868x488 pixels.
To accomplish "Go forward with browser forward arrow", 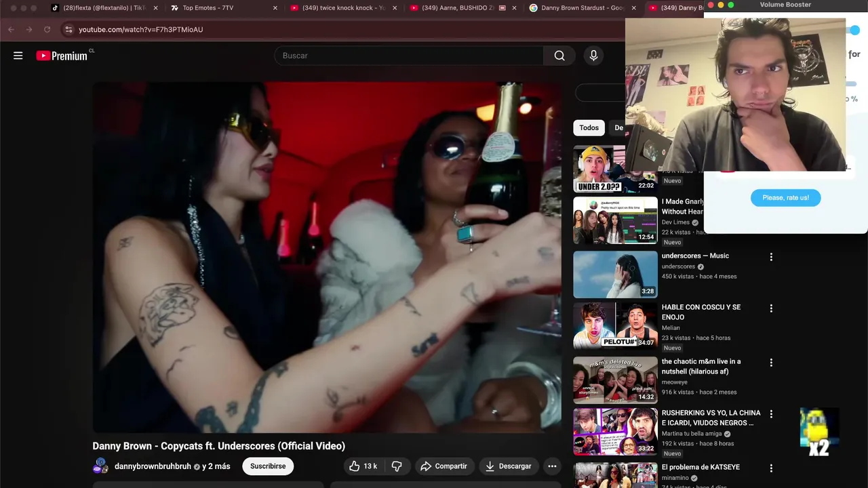I will pyautogui.click(x=28, y=30).
